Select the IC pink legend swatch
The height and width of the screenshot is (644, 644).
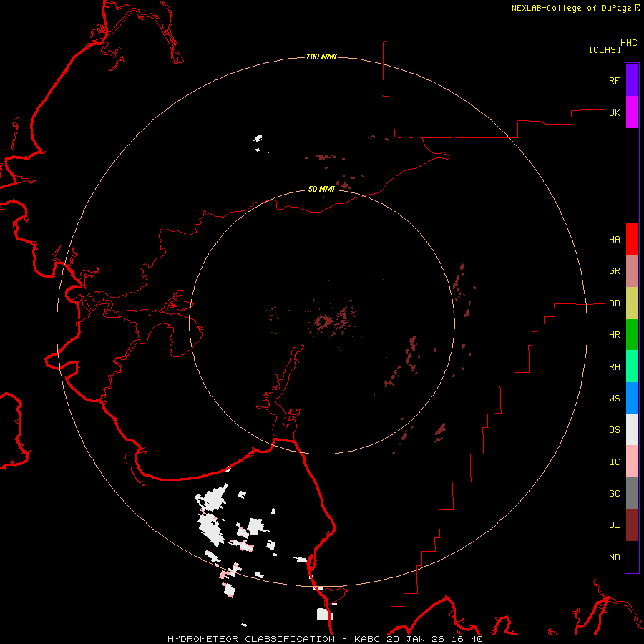click(x=632, y=462)
